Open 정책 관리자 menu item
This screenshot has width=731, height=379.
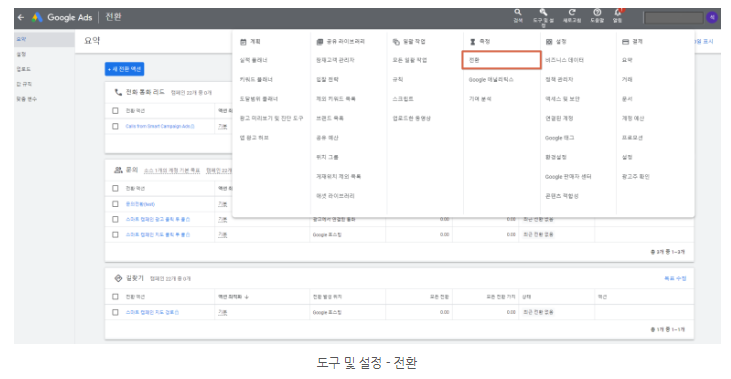[559, 80]
